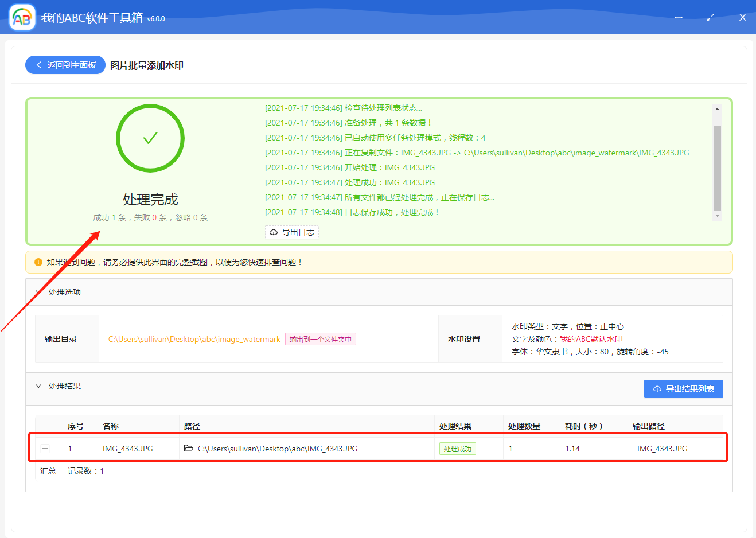Click the window maximize icon
Screen dimensions: 756x538
710,18
